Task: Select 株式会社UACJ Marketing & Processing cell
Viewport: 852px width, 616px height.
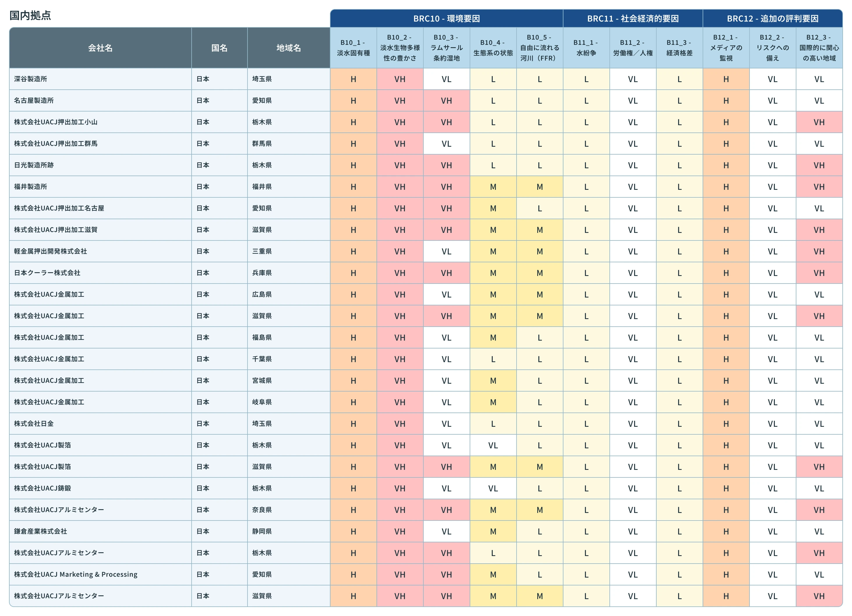Action: [100, 574]
